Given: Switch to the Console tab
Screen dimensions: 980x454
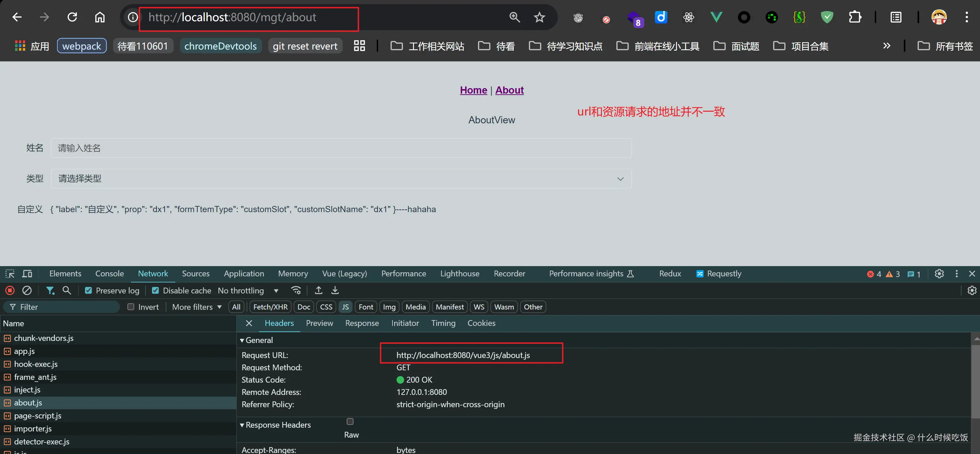Looking at the screenshot, I should pos(109,274).
